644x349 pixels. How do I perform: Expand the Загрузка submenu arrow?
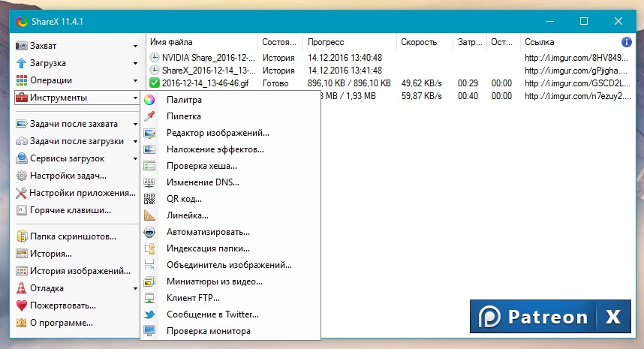click(x=135, y=63)
